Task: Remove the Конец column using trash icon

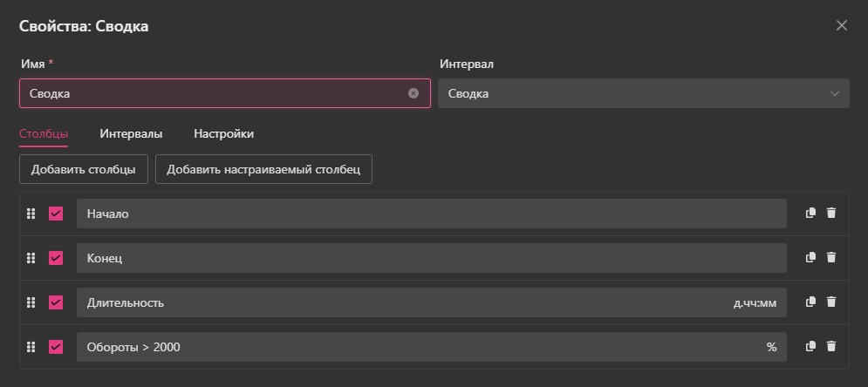Action: tap(831, 257)
